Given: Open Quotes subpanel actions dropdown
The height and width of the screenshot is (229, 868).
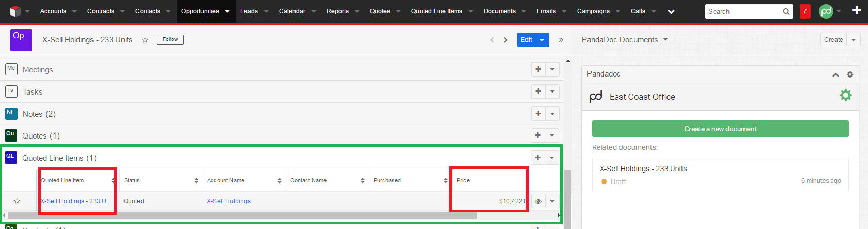Looking at the screenshot, I should click(x=552, y=135).
